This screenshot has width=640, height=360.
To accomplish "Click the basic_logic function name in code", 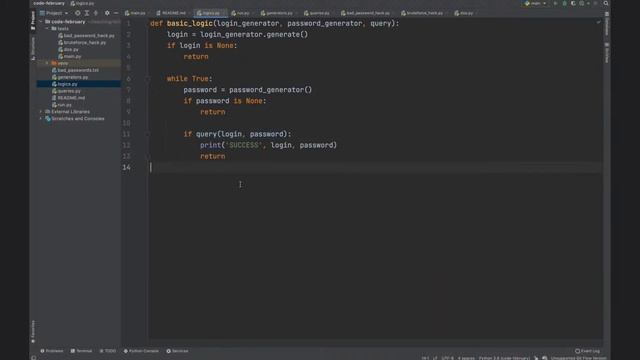I will pos(190,23).
